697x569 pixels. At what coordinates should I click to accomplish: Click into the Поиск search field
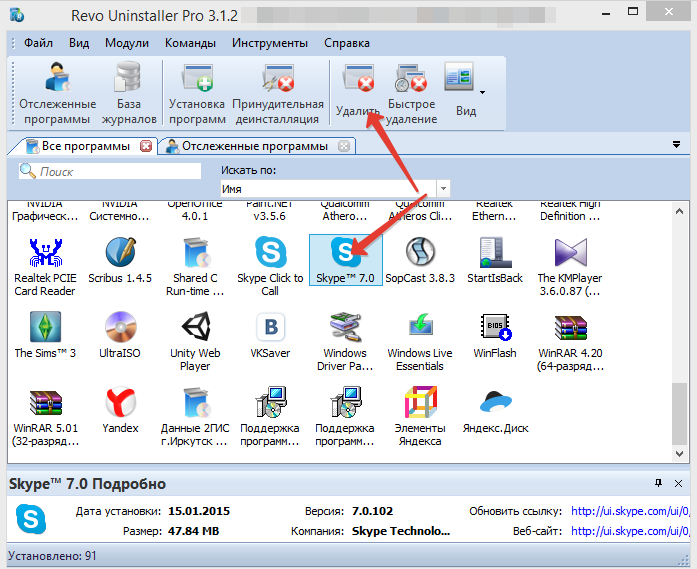pos(110,171)
